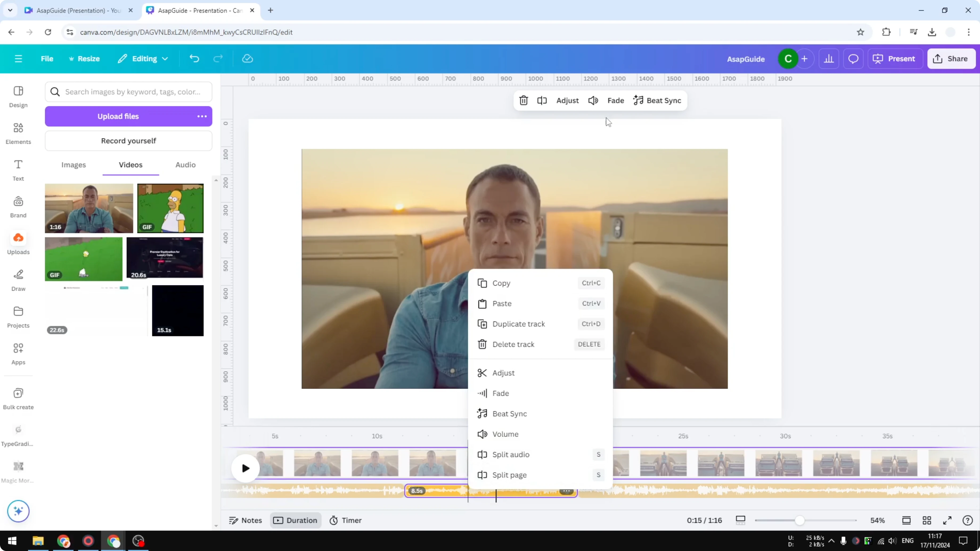
Task: Open the Editing mode dropdown
Action: coord(143,59)
